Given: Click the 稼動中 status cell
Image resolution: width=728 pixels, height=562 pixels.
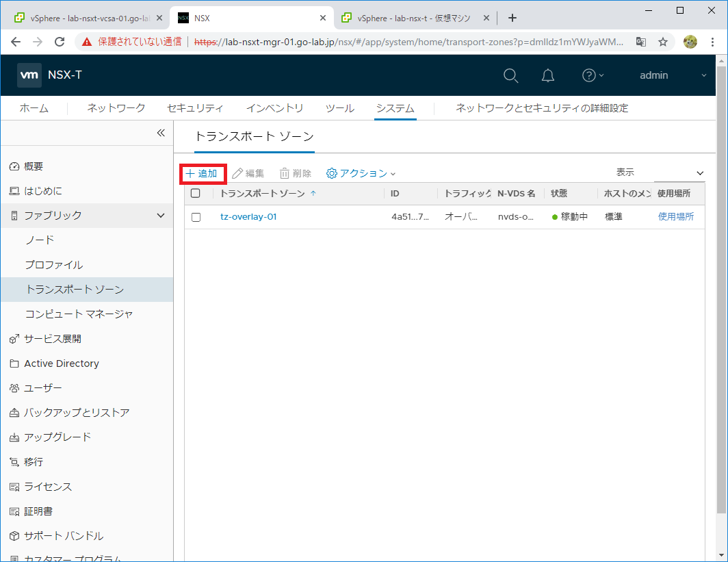Looking at the screenshot, I should pos(570,216).
